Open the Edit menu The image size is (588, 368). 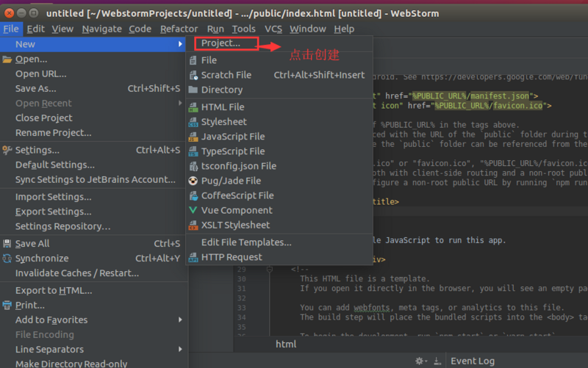pyautogui.click(x=35, y=29)
